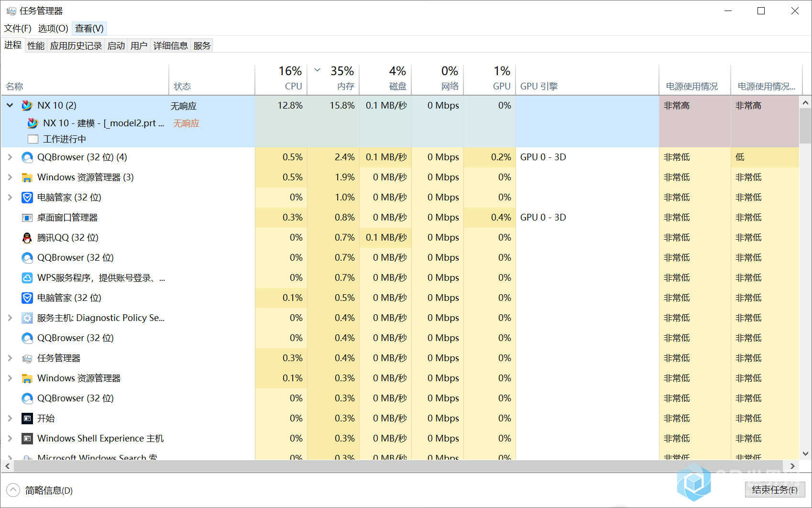812x508 pixels.
Task: Click the WPS服务程序 cloud icon
Action: [x=27, y=278]
